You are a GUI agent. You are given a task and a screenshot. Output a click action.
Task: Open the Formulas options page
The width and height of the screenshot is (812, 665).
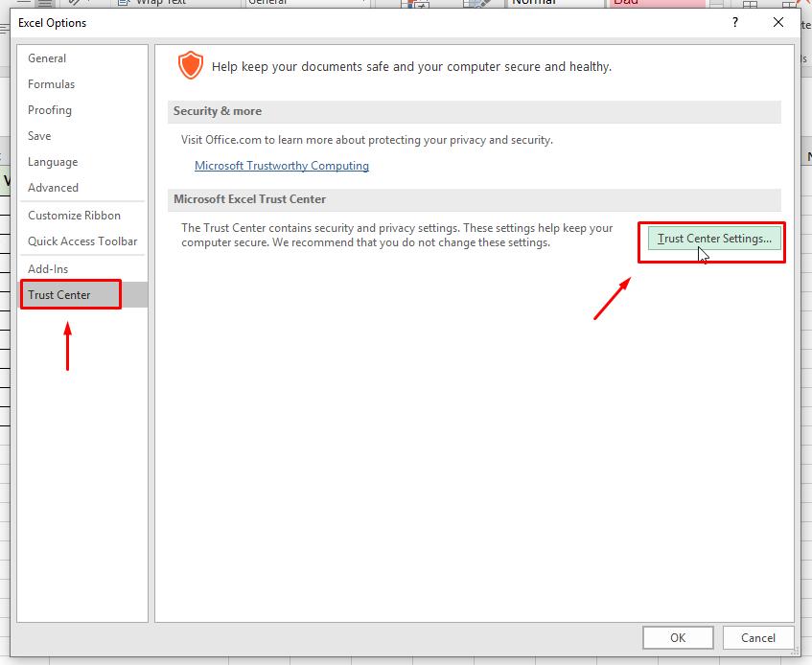pyautogui.click(x=51, y=83)
